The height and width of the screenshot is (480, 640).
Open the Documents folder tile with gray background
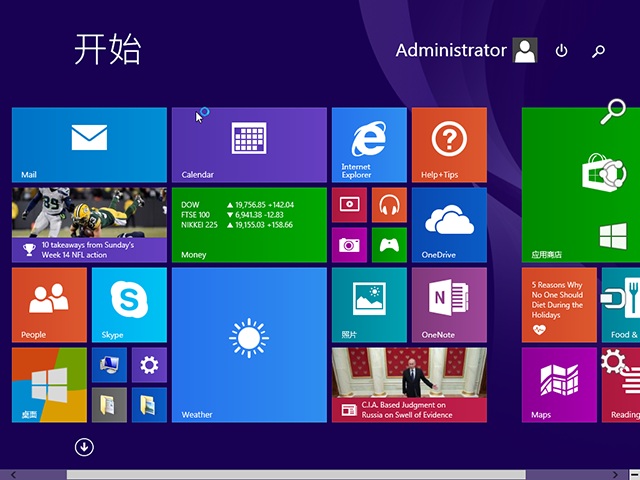pyautogui.click(x=109, y=405)
